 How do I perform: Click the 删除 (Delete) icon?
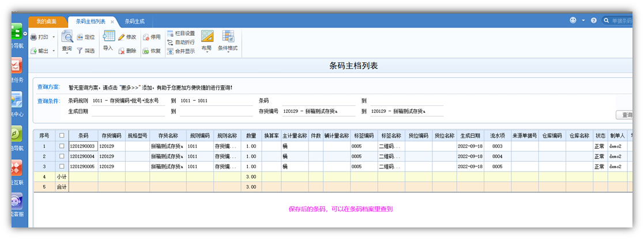[121, 51]
